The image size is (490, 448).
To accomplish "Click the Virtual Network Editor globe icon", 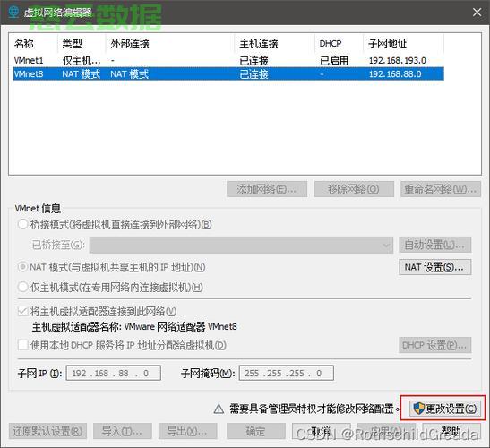I will (x=13, y=12).
